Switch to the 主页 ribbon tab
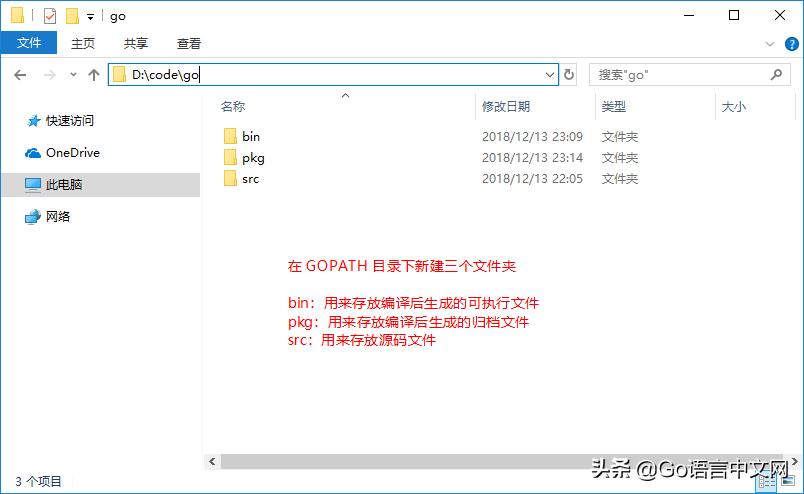 click(x=83, y=44)
